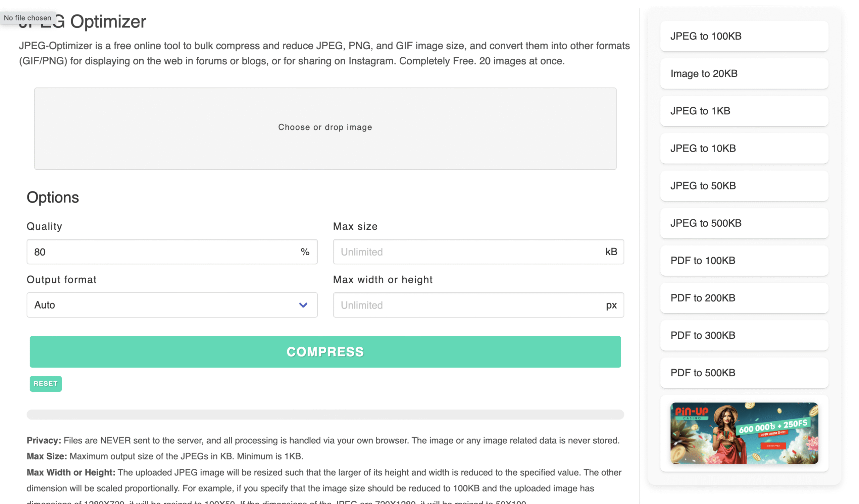
Task: Select the JPEG to 1KB option
Action: (745, 111)
